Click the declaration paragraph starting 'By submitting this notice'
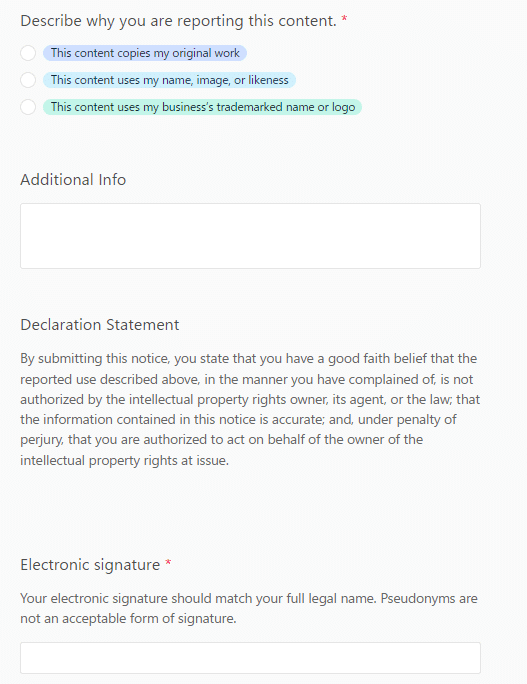527x684 pixels. coord(250,409)
